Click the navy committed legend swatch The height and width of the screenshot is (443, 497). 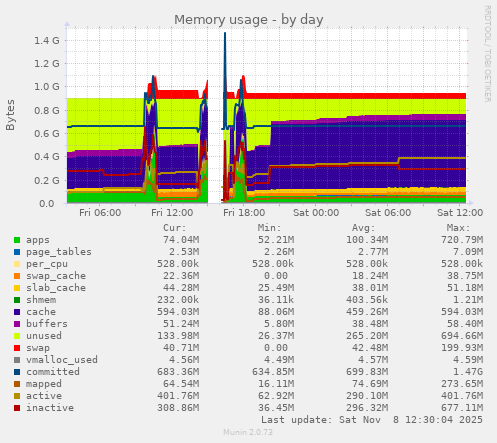click(x=17, y=372)
